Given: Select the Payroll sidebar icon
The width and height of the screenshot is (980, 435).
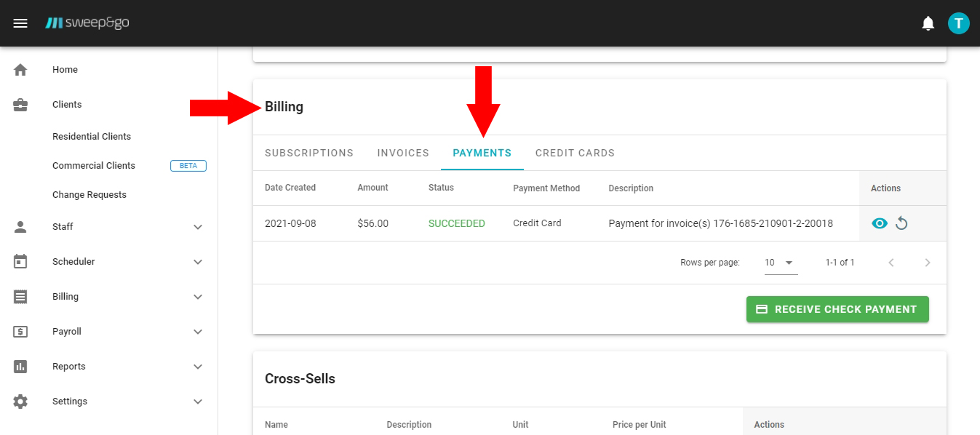Looking at the screenshot, I should (x=20, y=331).
